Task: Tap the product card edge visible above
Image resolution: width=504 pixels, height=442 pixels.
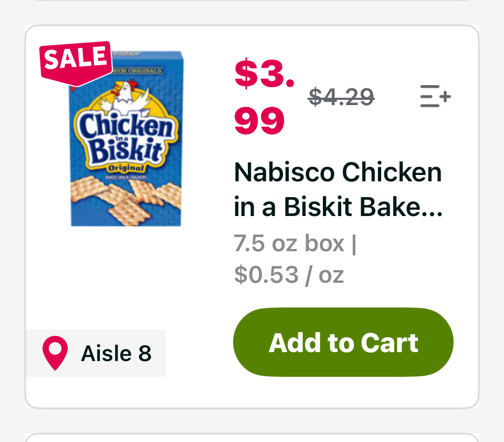Action: click(252, 1)
